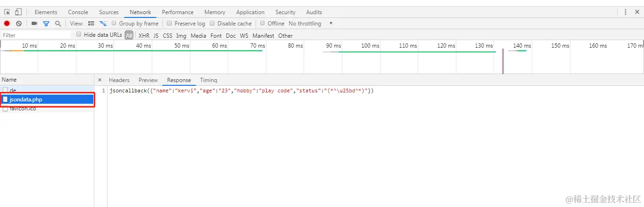The image size is (644, 207).
Task: Enable Preserve log checkbox
Action: 170,23
